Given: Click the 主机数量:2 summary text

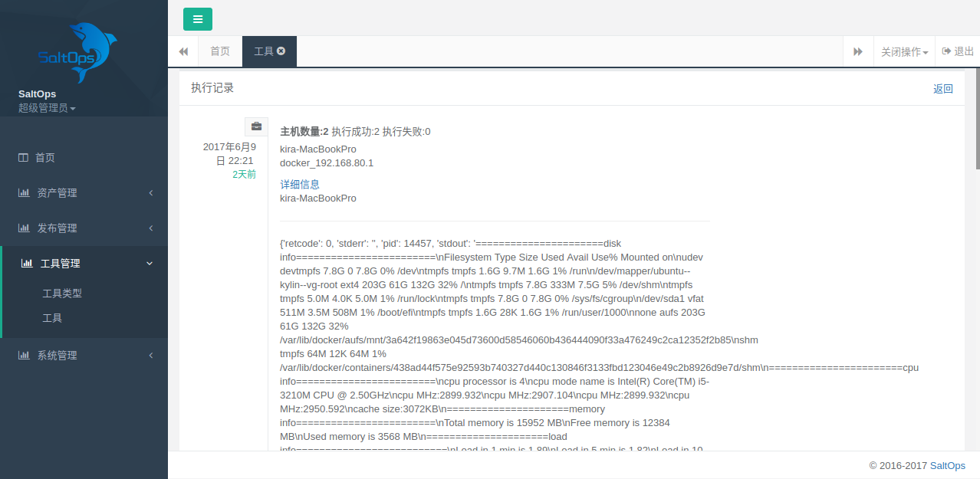Looking at the screenshot, I should [x=304, y=131].
